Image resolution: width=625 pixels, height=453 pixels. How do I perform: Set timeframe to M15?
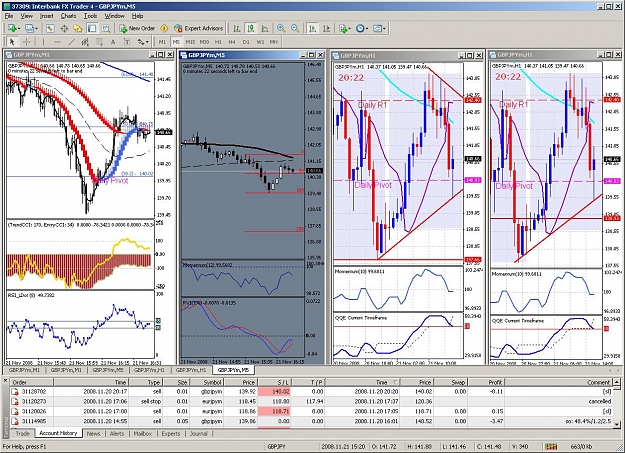[190, 41]
